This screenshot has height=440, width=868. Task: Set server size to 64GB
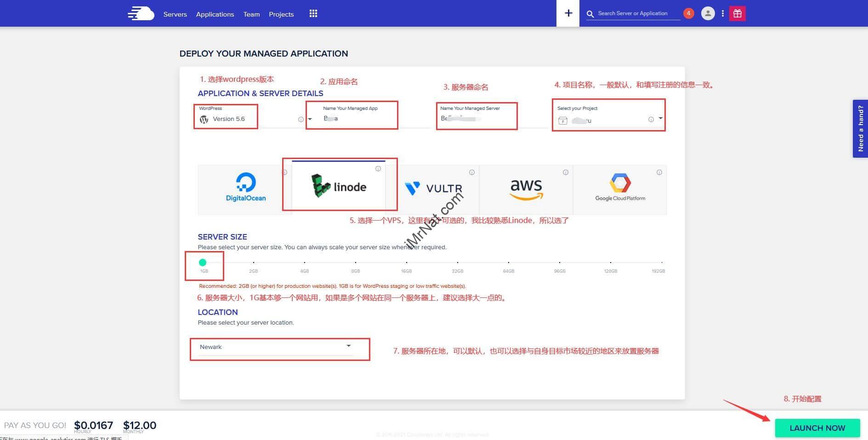(509, 263)
